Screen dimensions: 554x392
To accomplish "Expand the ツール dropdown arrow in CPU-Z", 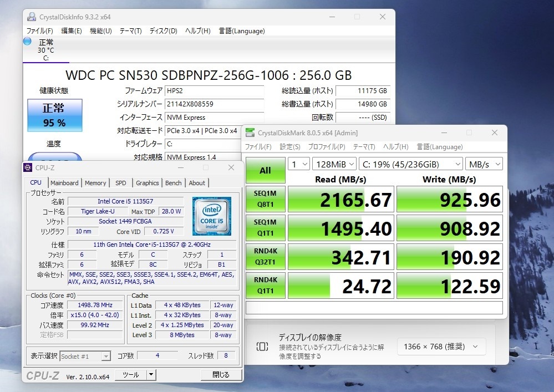I will (x=151, y=375).
